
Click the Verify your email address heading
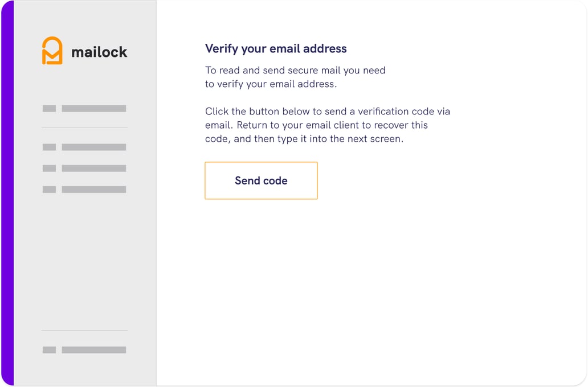(x=275, y=48)
